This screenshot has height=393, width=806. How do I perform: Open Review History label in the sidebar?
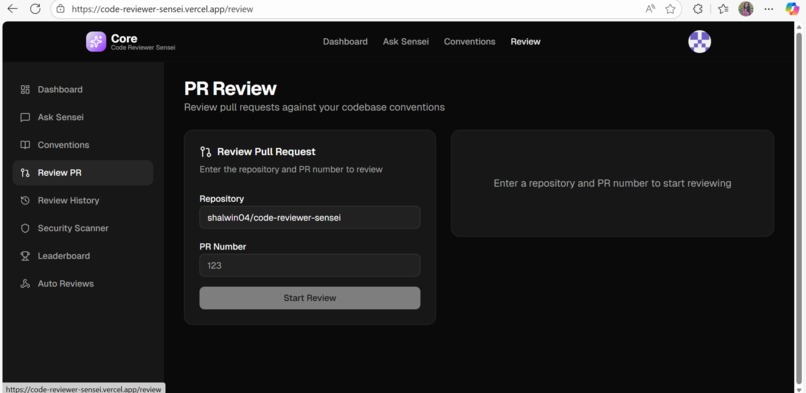[x=68, y=200]
